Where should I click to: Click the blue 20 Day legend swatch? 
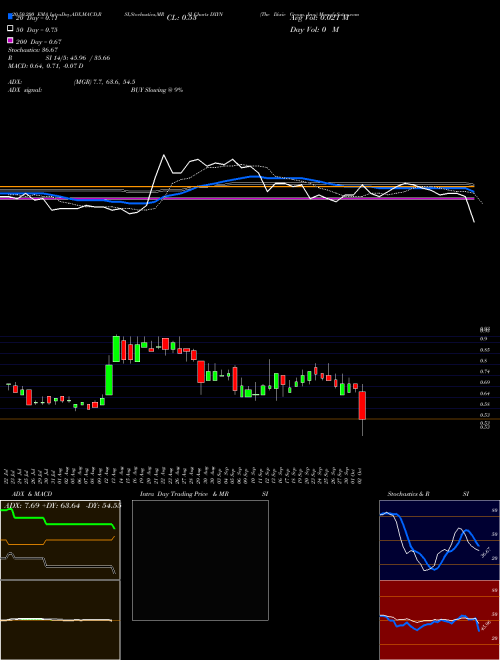(10, 17)
